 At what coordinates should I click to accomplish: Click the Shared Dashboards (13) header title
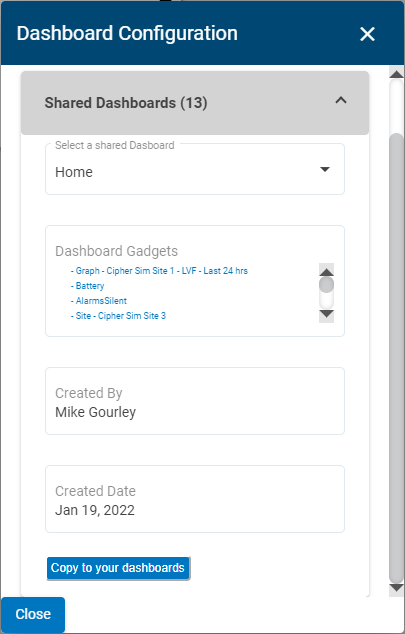126,103
